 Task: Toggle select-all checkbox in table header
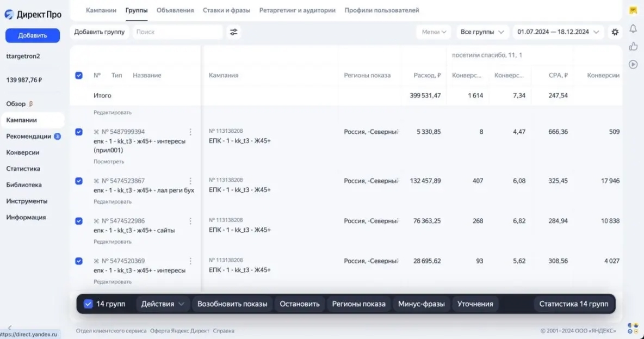(79, 76)
